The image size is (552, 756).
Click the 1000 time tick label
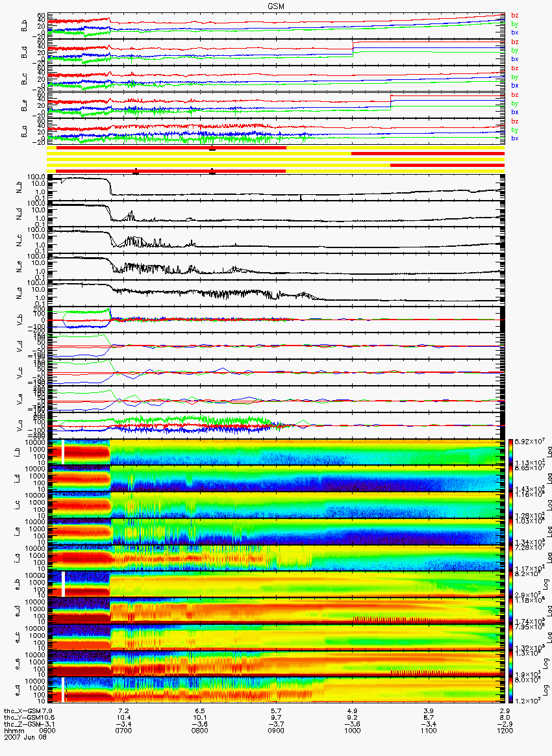tap(353, 731)
